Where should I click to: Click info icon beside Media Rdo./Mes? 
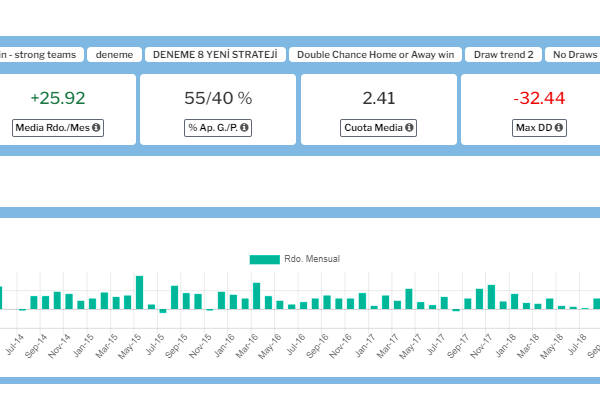coord(96,127)
